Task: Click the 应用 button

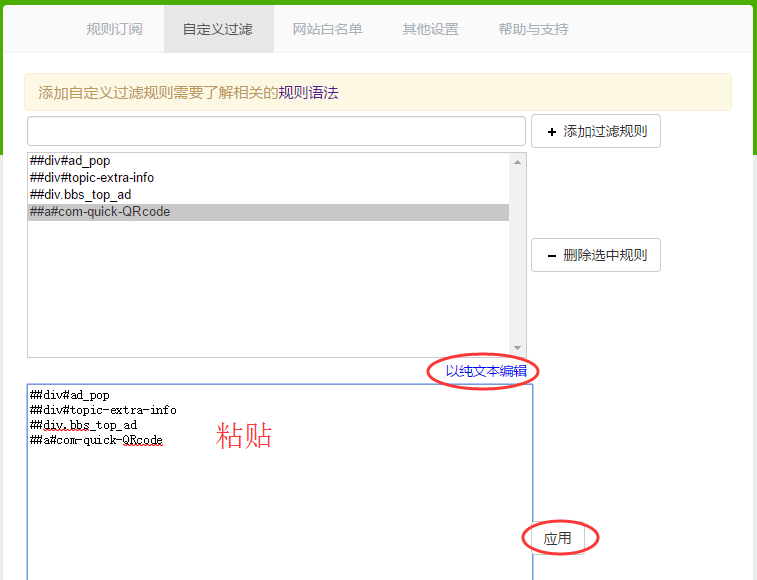Action: point(558,538)
